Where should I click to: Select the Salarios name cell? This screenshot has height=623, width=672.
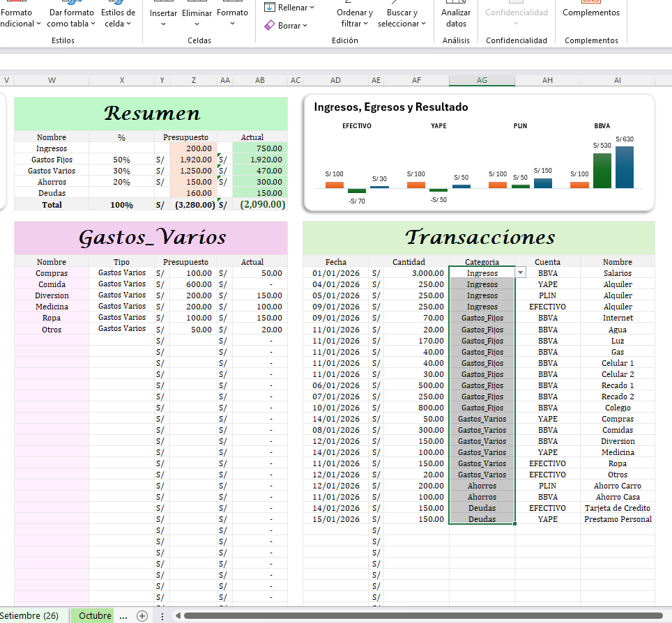click(x=617, y=273)
